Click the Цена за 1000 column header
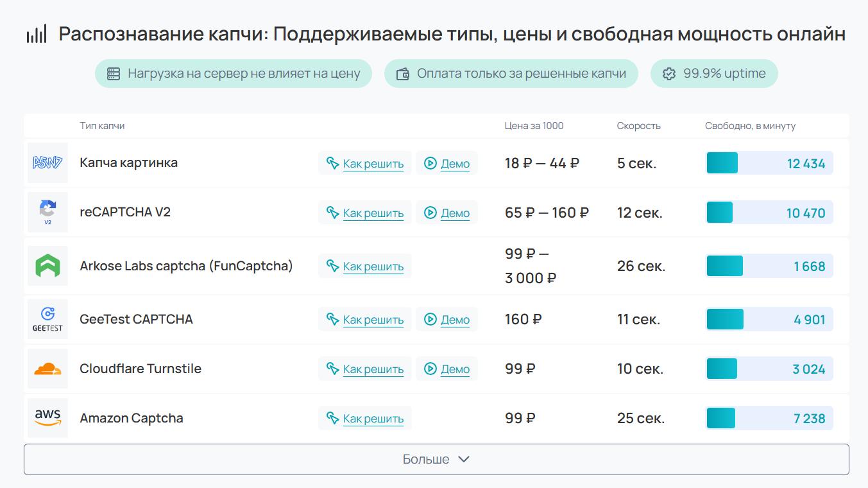Viewport: 868px width, 488px height. (x=533, y=126)
